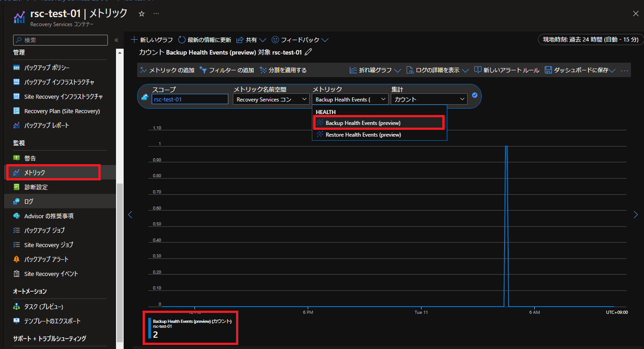
Task: Click 最新の情報に更新 refresh button
Action: (205, 40)
